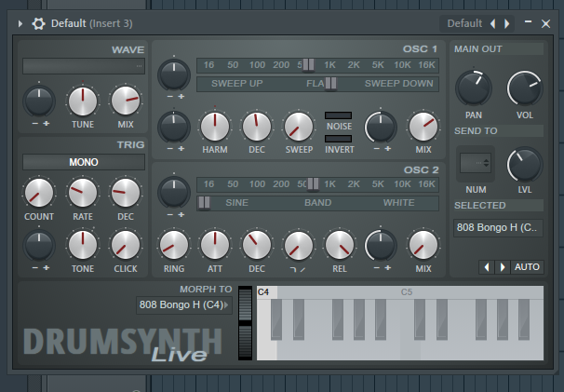The height and width of the screenshot is (392, 564).
Task: Set OSC 1 sweep to SWEEP UP
Action: 237,84
